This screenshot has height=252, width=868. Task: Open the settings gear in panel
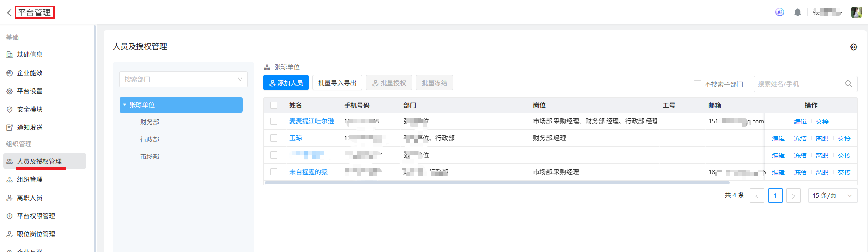[853, 47]
